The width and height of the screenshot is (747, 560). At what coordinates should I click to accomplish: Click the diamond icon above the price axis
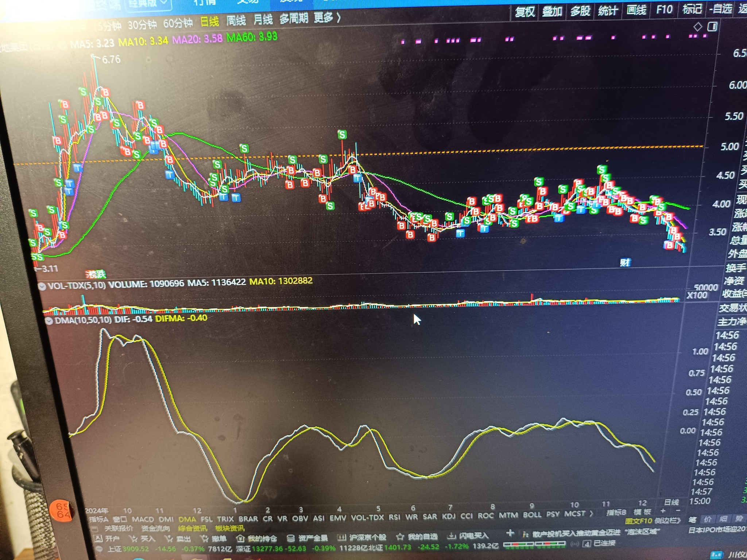coord(697,27)
